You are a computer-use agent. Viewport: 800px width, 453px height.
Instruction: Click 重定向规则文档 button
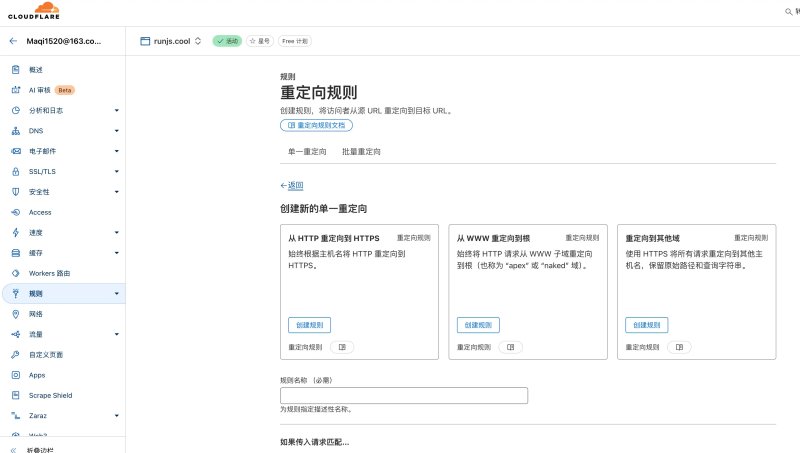316,125
